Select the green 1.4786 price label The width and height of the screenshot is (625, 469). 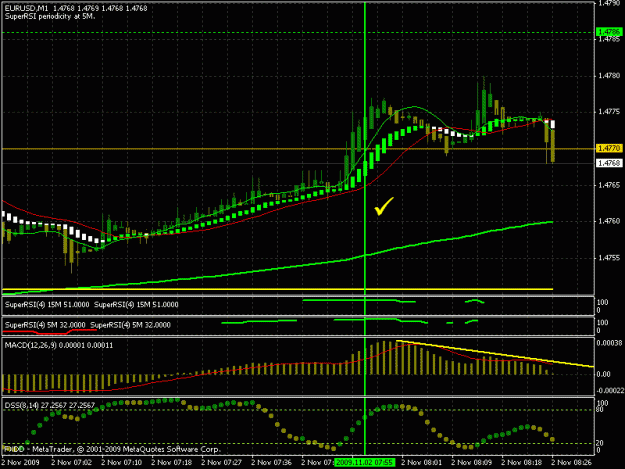[609, 31]
